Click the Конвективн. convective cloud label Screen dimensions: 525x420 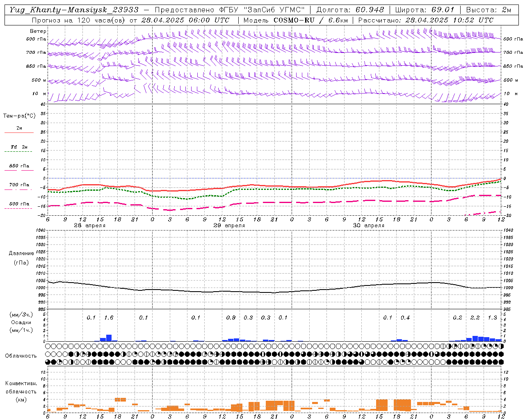[21, 383]
